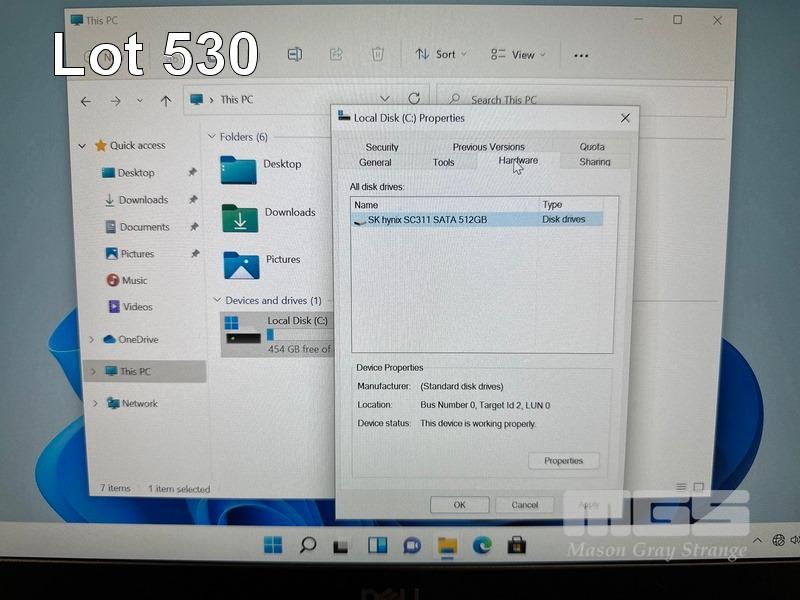
Task: Open the taskbar Search magnifier
Action: (308, 545)
